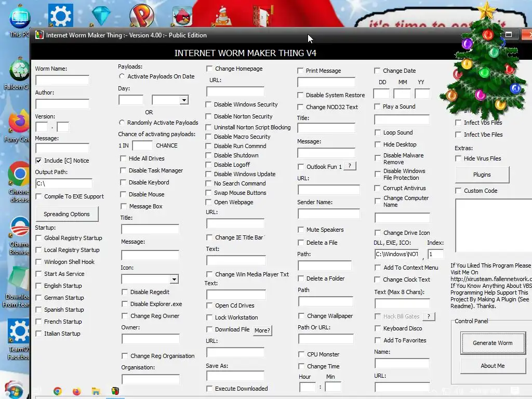Click the Author text field
Image resolution: width=532 pixels, height=399 pixels.
tap(62, 104)
